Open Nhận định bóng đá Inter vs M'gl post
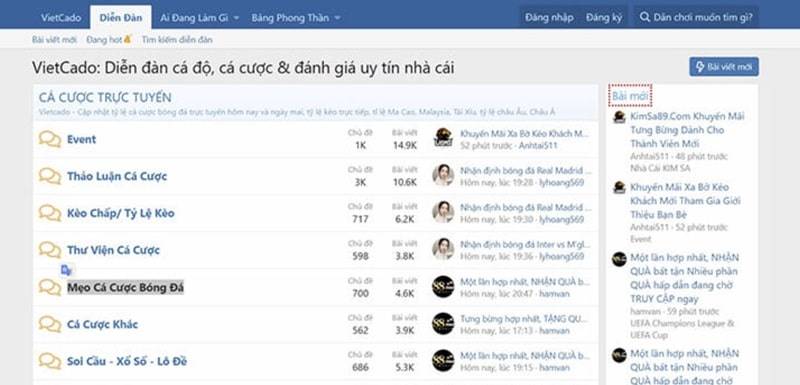The height and width of the screenshot is (385, 800). click(526, 245)
